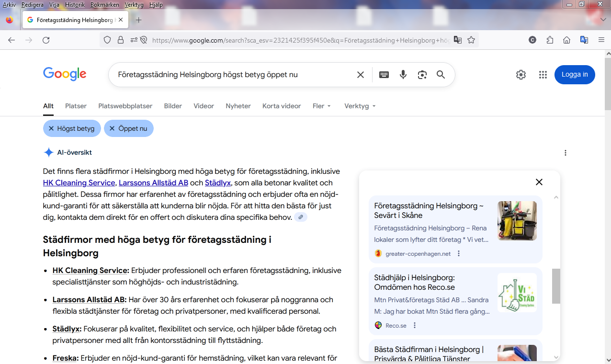Open the translator extension toolbar icon
This screenshot has width=611, height=364.
pos(584,40)
